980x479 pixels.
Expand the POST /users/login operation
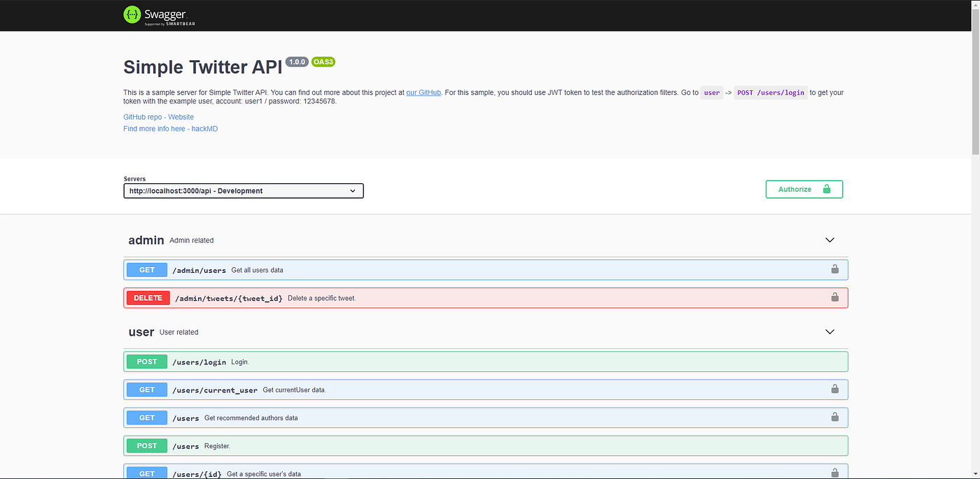pos(486,362)
